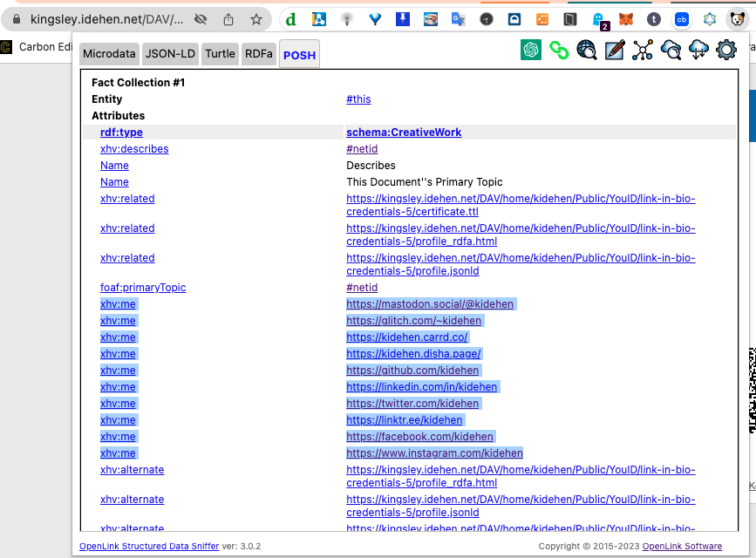The height and width of the screenshot is (558, 756).
Task: Click the dark book extension icon
Action: point(570,19)
